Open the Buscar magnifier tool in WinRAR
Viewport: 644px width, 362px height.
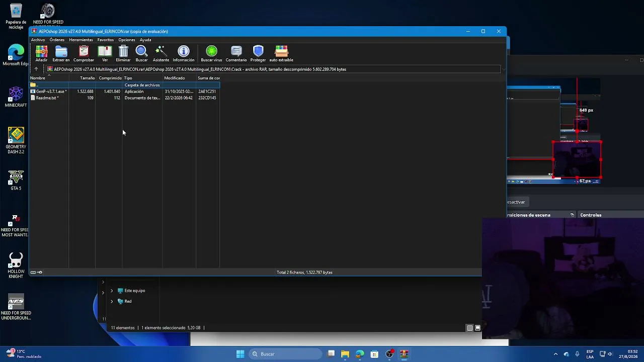(141, 53)
